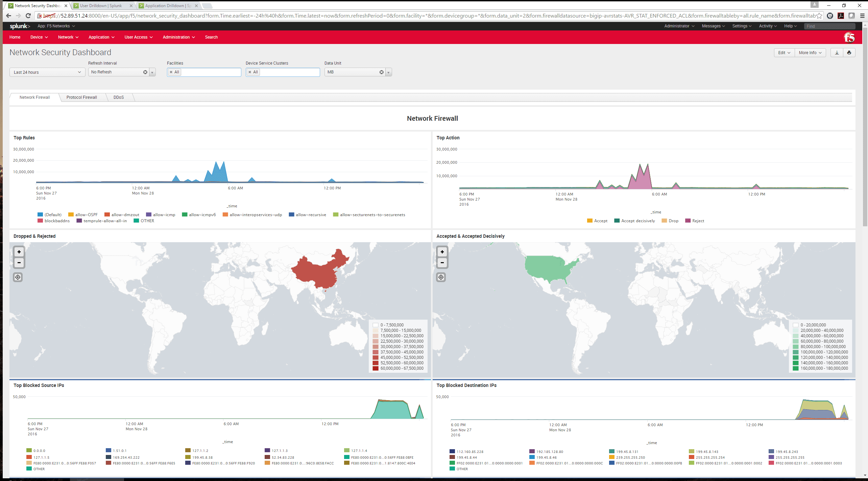
Task: Click the zoom in icon on Dropped map
Action: coord(18,251)
